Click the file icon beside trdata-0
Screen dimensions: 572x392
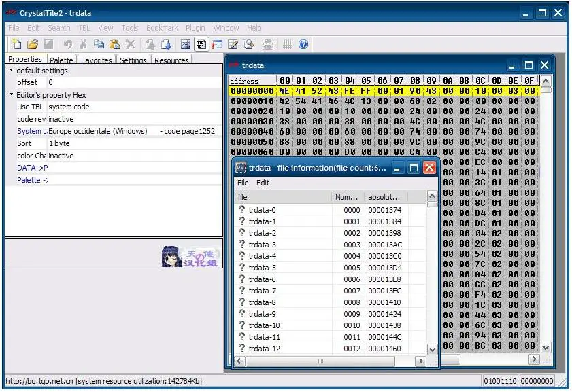coord(241,209)
